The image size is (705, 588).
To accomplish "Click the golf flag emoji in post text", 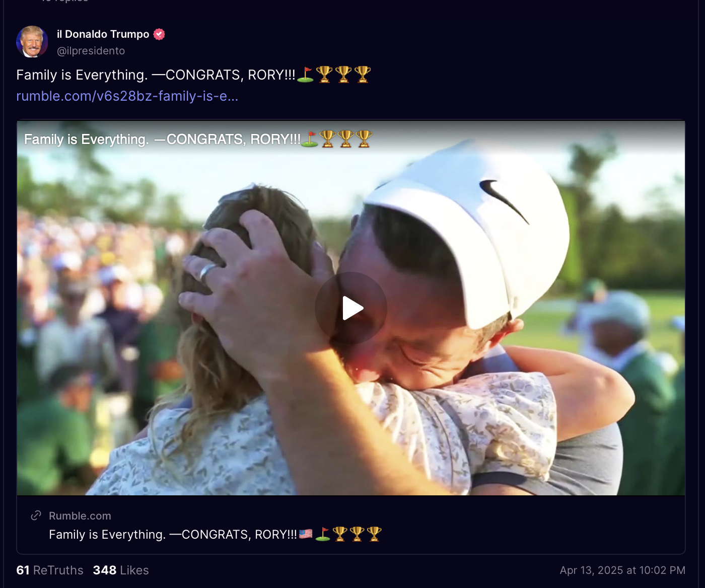I will (x=305, y=75).
